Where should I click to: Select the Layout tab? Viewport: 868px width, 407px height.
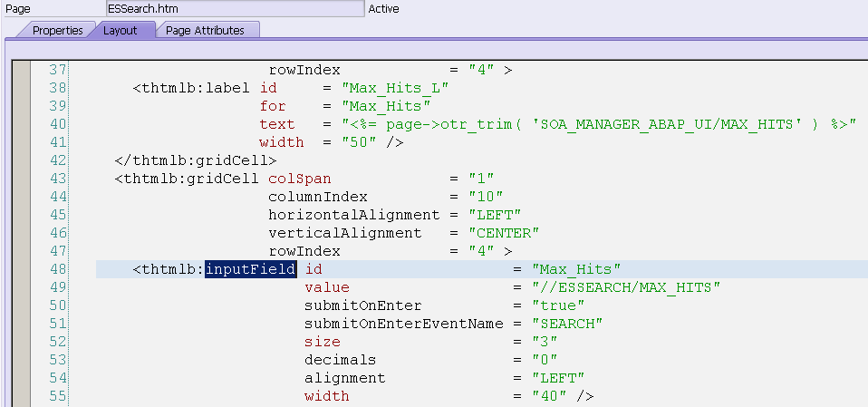tap(121, 31)
